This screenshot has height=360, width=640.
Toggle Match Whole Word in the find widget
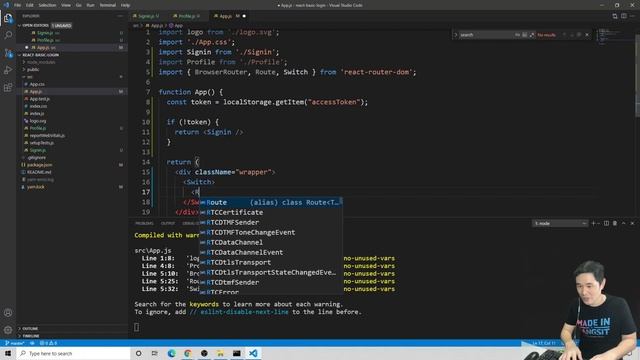pyautogui.click(x=524, y=35)
